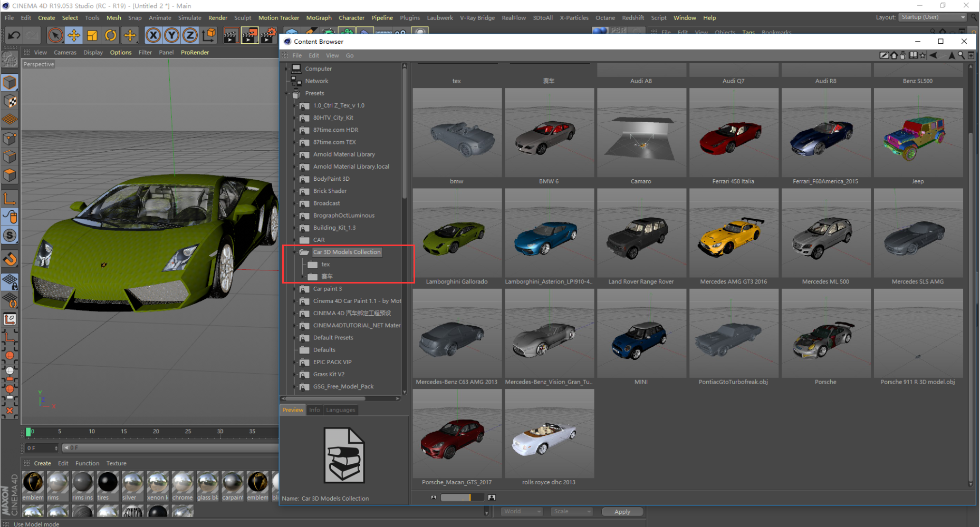Click the Apply button
Image resolution: width=980 pixels, height=527 pixels.
point(622,511)
